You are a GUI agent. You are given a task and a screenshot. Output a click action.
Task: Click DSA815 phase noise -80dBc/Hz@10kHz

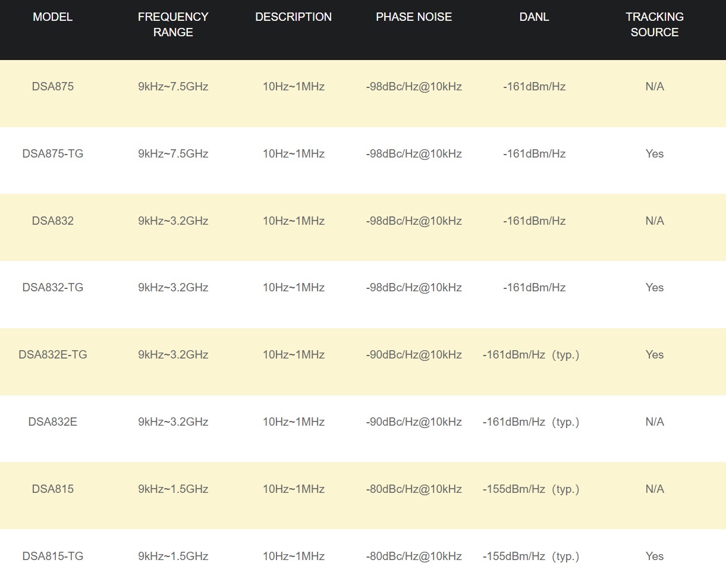pos(414,489)
